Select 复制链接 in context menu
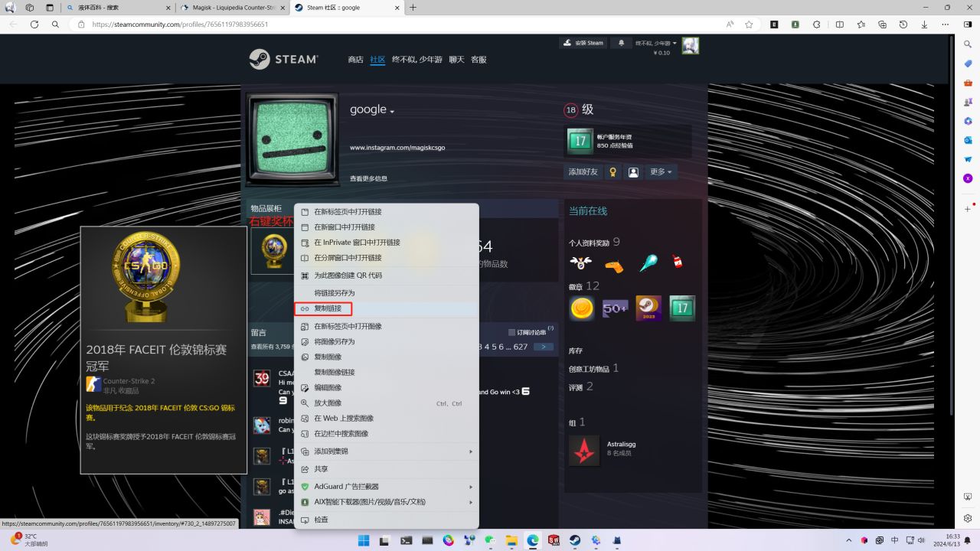This screenshot has height=551, width=980. click(x=328, y=308)
